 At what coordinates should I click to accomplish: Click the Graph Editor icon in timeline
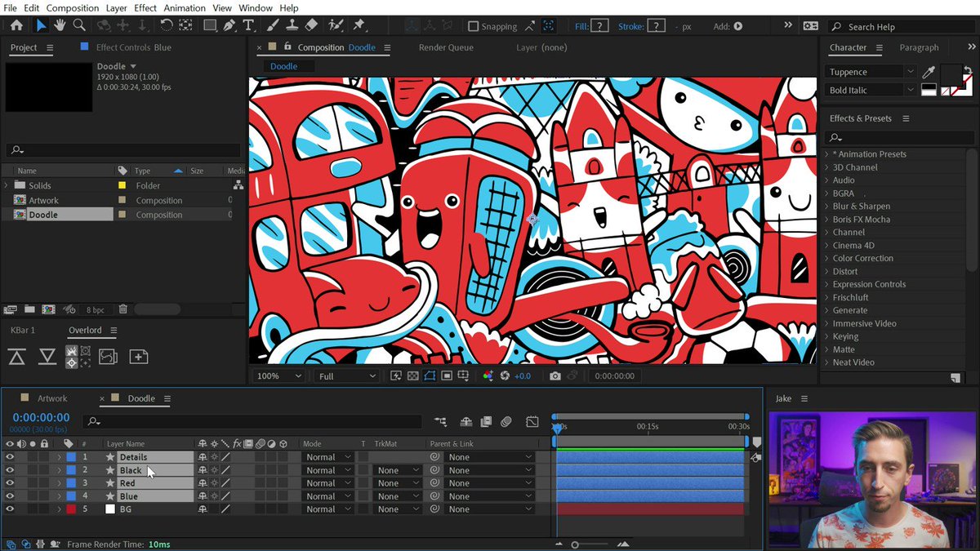[x=532, y=422]
